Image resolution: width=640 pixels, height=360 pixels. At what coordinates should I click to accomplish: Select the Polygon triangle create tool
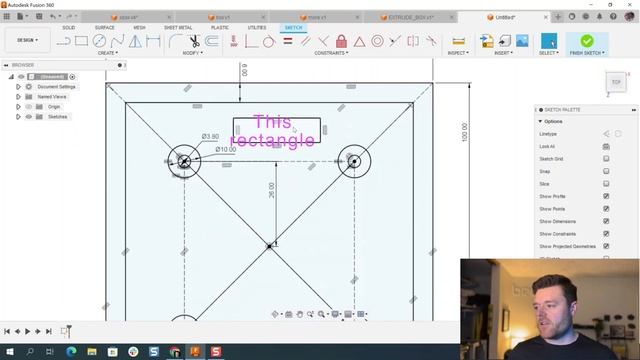click(135, 41)
